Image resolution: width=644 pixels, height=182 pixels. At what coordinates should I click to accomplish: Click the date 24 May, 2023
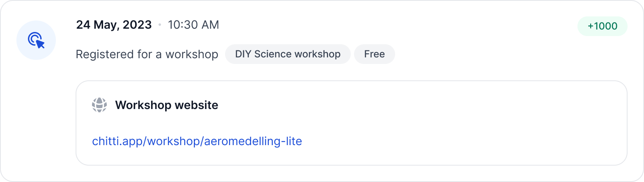click(114, 25)
